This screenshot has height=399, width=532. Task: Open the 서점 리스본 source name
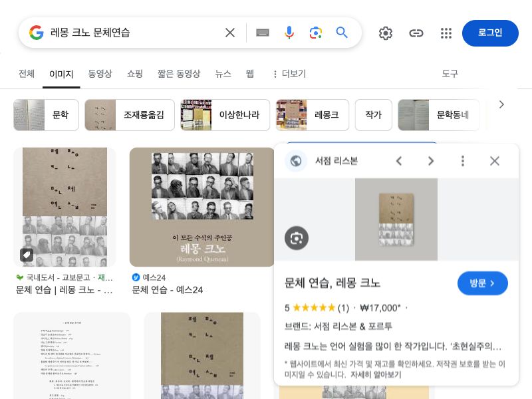tap(336, 161)
